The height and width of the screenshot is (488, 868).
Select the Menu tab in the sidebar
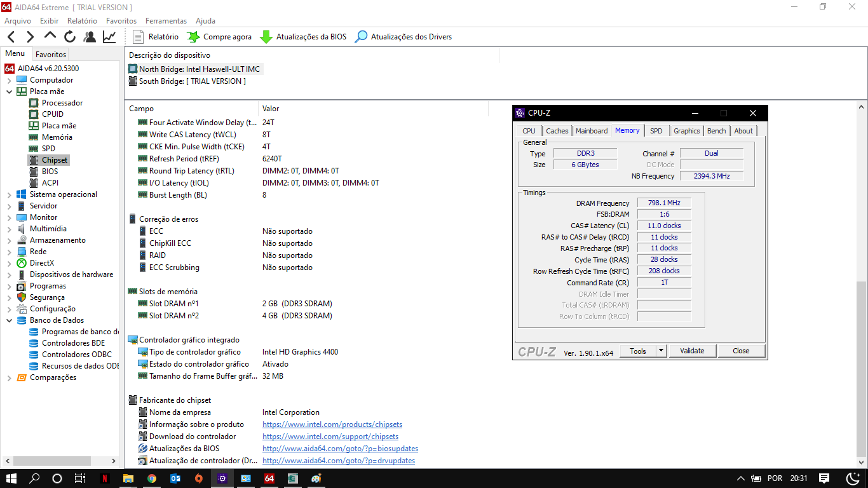pos(15,54)
